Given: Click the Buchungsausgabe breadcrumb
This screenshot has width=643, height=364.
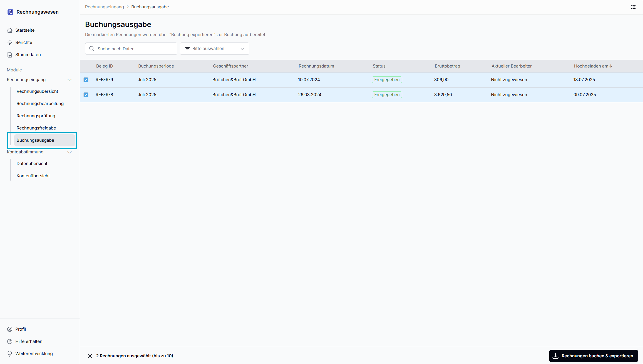Looking at the screenshot, I should click(x=150, y=7).
